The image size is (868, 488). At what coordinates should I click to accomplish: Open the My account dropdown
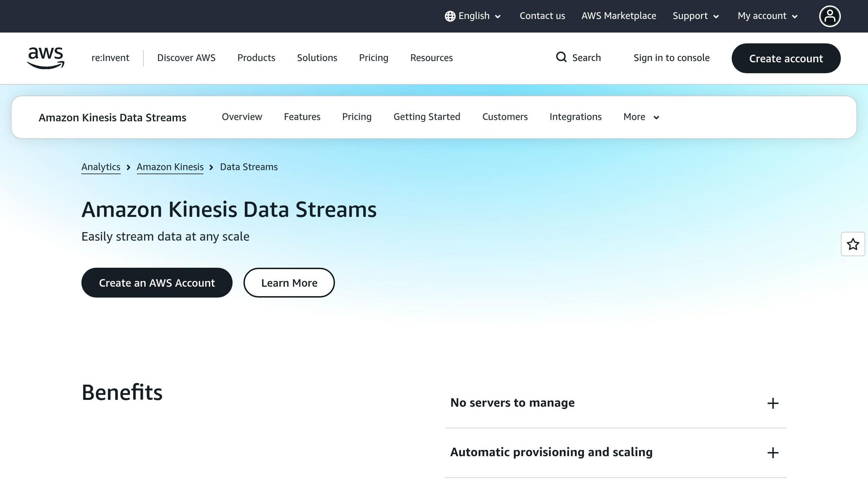click(x=768, y=16)
